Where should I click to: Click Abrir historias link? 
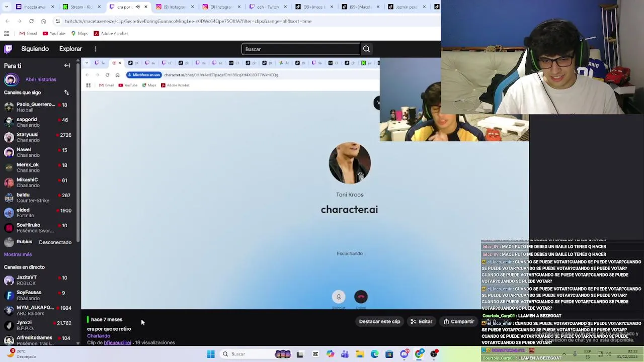click(x=41, y=79)
